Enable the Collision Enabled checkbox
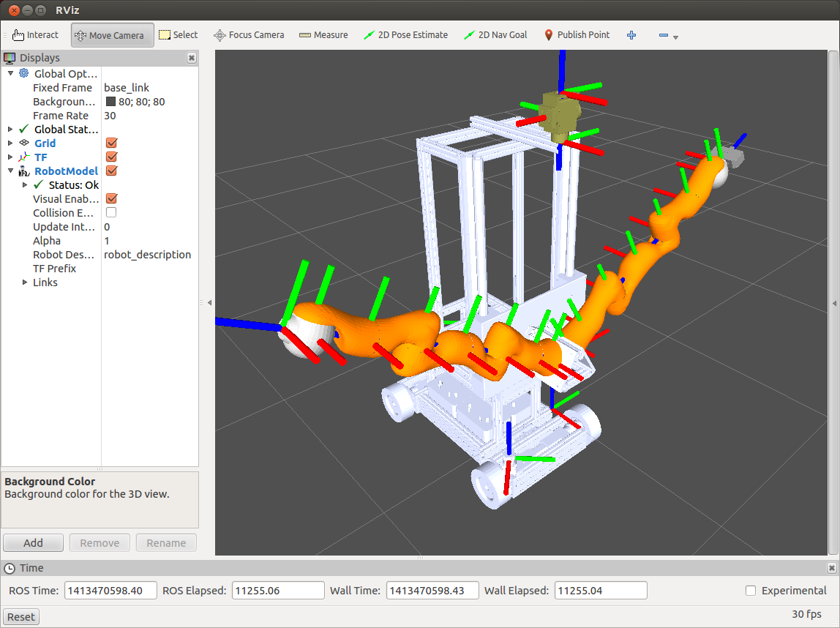Viewport: 840px width, 628px height. [111, 213]
